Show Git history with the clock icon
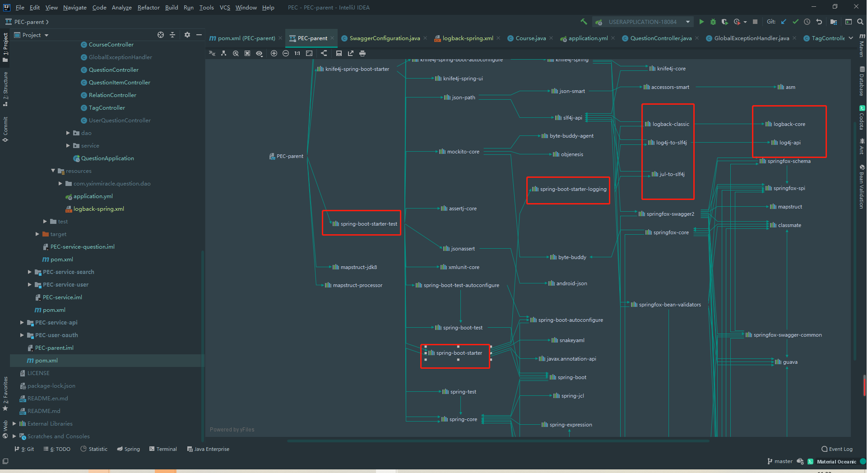The height and width of the screenshot is (473, 868). tap(807, 22)
